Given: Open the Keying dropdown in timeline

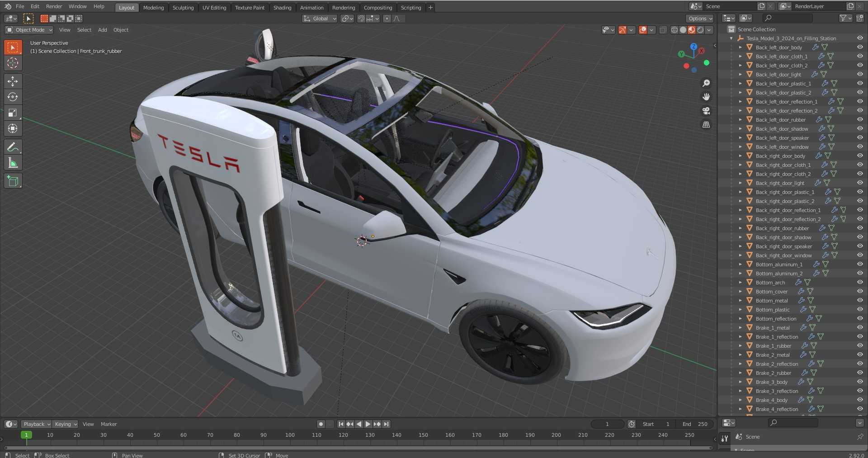Looking at the screenshot, I should [x=65, y=424].
